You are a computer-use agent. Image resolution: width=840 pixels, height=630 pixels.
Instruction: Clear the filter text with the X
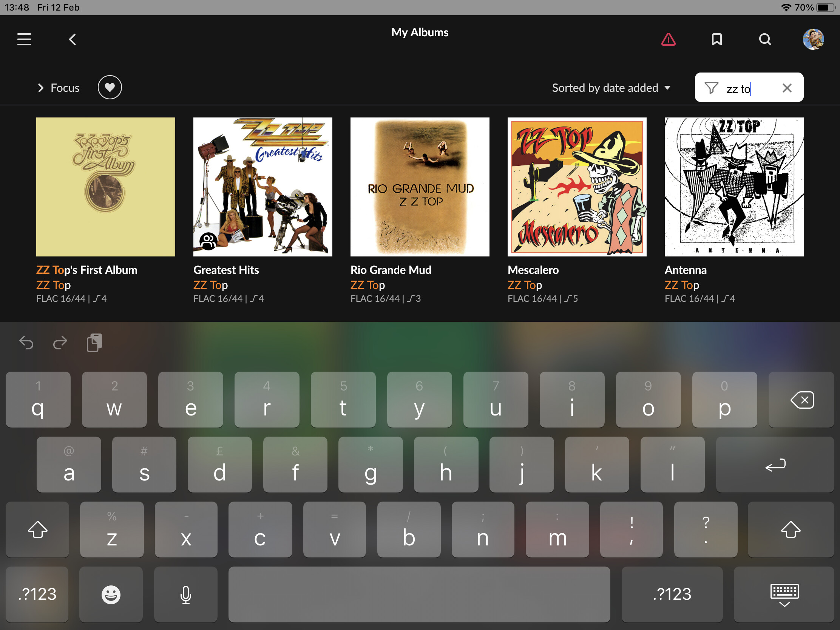pyautogui.click(x=787, y=88)
